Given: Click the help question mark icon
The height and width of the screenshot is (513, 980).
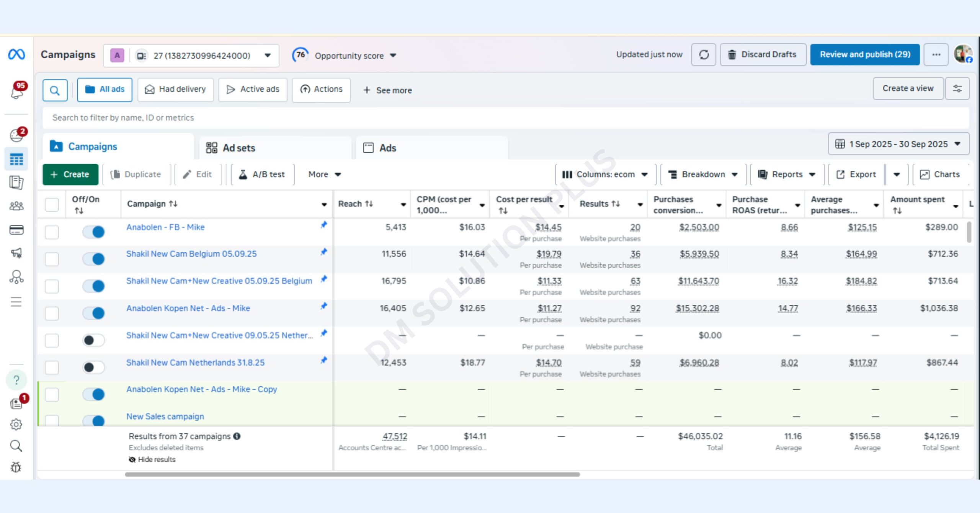Looking at the screenshot, I should click(16, 380).
